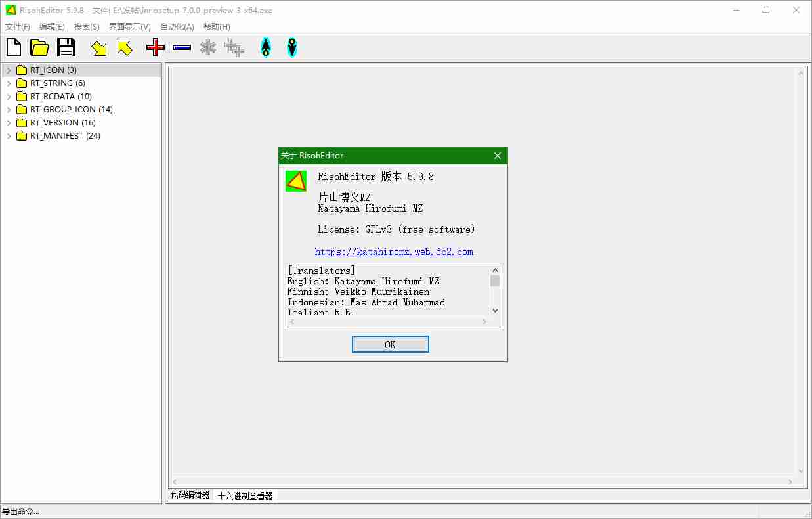Click the gray double-plus toolbar icon
This screenshot has height=519, width=812.
[234, 47]
